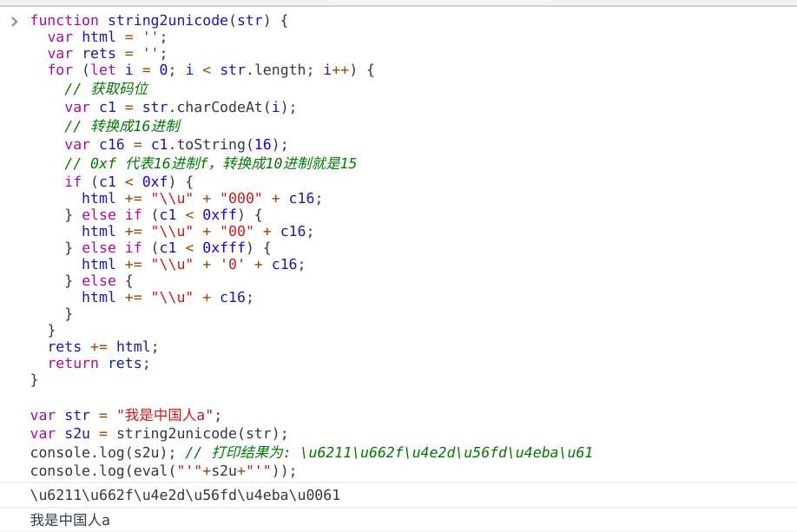Click the line 'html += "\\u" + c16;'
The height and width of the screenshot is (532, 797).
click(168, 297)
